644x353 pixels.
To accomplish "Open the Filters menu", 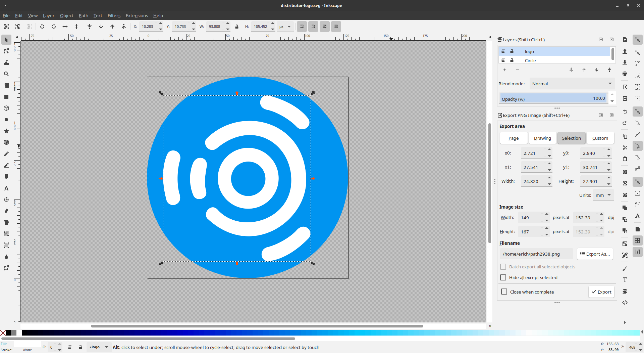I will [114, 15].
